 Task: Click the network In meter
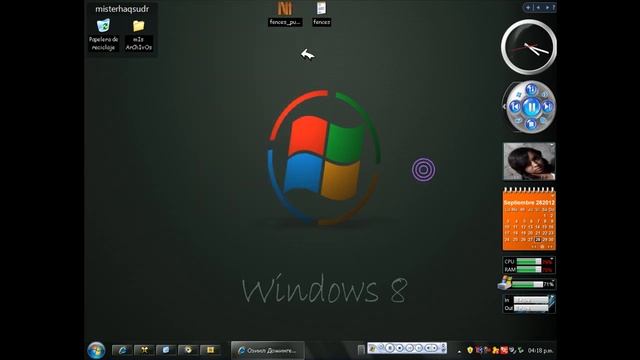pos(531,300)
